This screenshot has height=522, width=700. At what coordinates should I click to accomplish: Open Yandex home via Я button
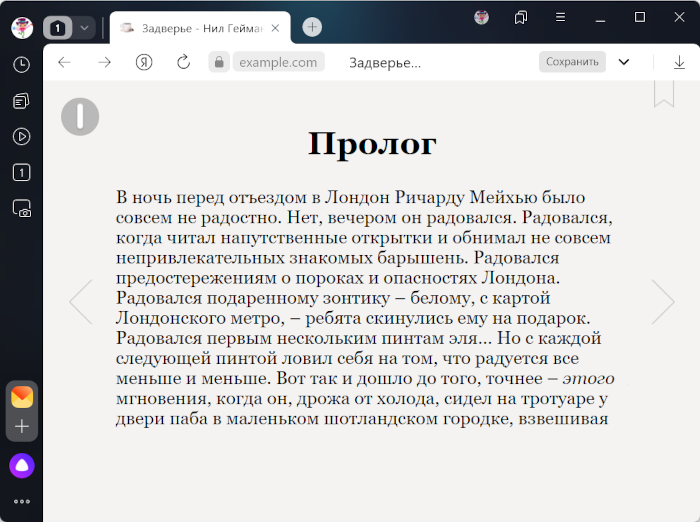click(x=144, y=62)
